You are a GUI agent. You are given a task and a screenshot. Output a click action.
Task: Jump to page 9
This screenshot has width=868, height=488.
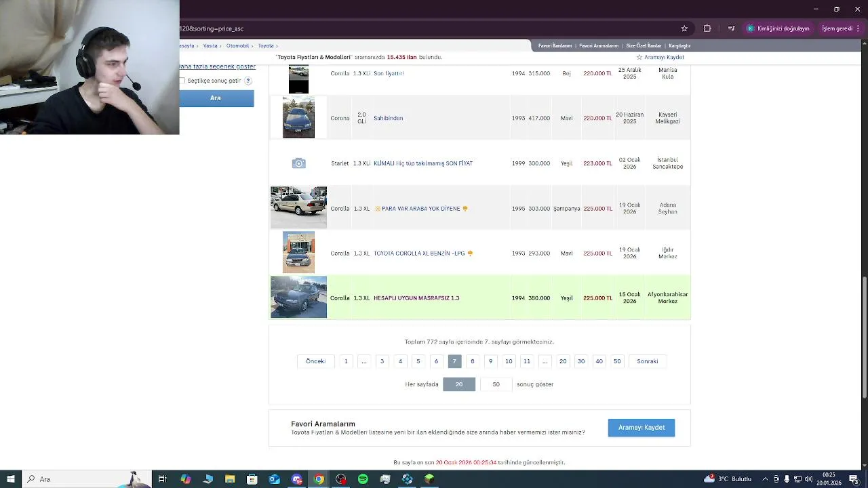pyautogui.click(x=490, y=361)
